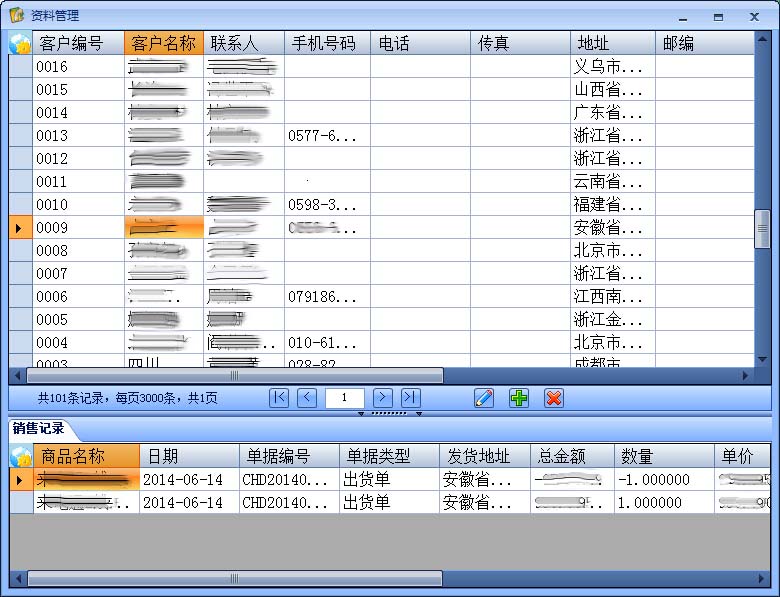Click customer grid horizontal scroll right arrow

(x=746, y=376)
